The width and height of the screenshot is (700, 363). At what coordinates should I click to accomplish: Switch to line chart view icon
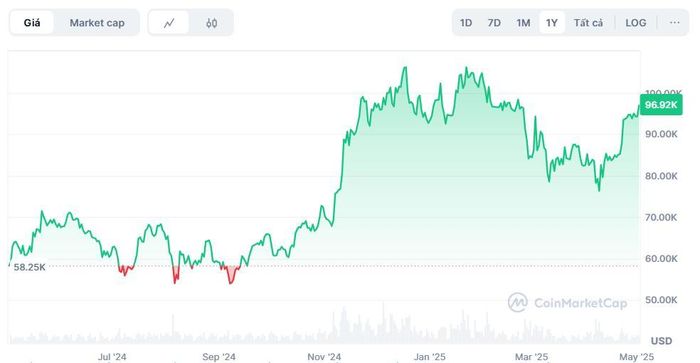click(169, 23)
